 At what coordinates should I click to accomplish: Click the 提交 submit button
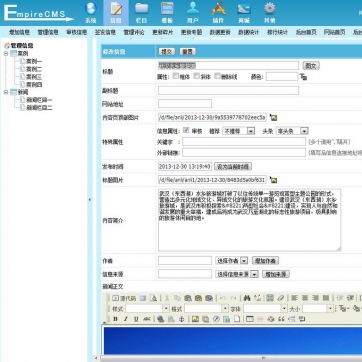point(167,51)
